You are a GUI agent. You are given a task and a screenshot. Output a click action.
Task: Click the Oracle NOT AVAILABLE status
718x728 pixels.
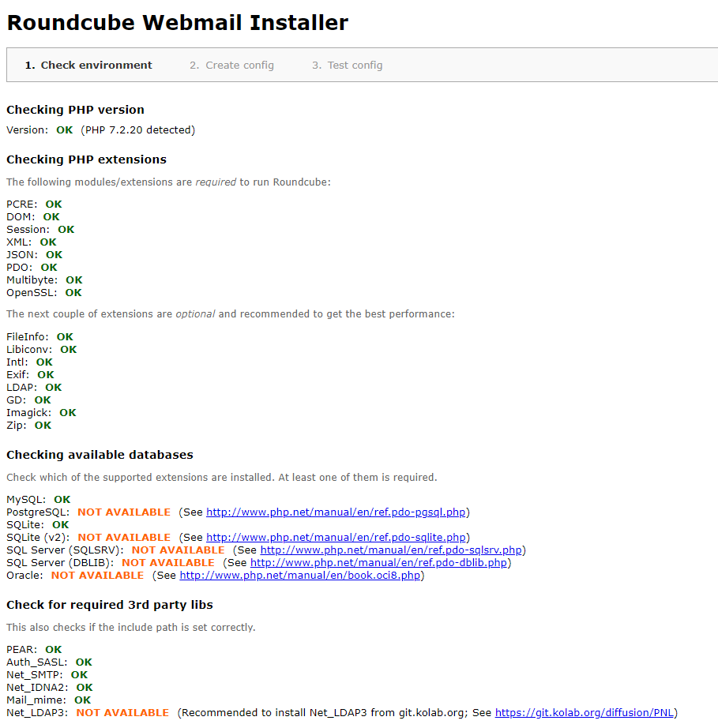[x=97, y=576]
